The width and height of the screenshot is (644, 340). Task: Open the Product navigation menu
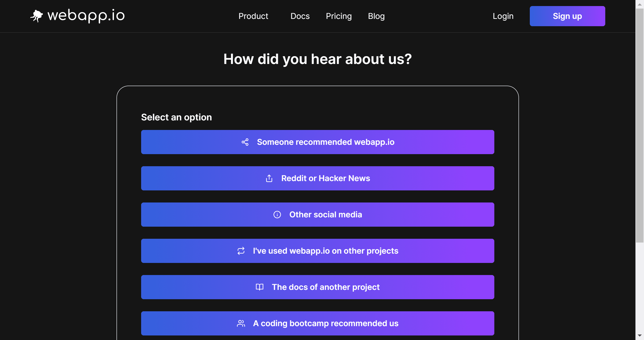[253, 16]
